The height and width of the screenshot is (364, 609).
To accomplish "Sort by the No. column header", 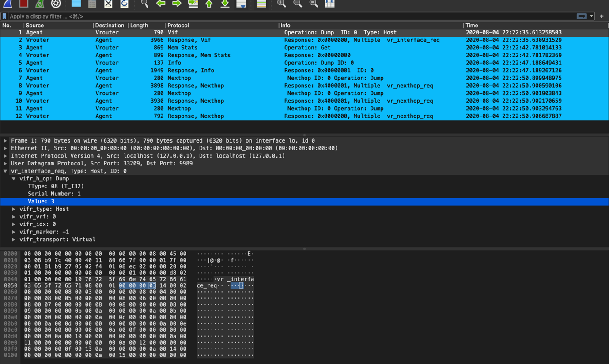I will (x=12, y=26).
